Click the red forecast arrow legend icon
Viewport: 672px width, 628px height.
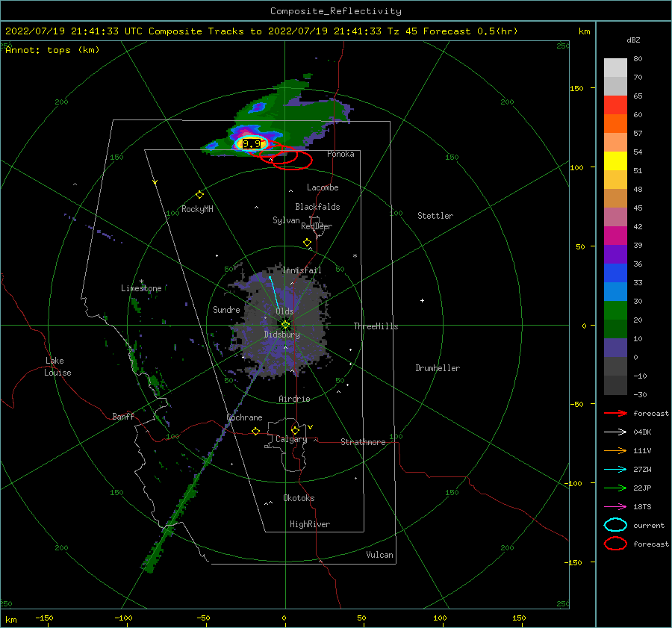(615, 413)
